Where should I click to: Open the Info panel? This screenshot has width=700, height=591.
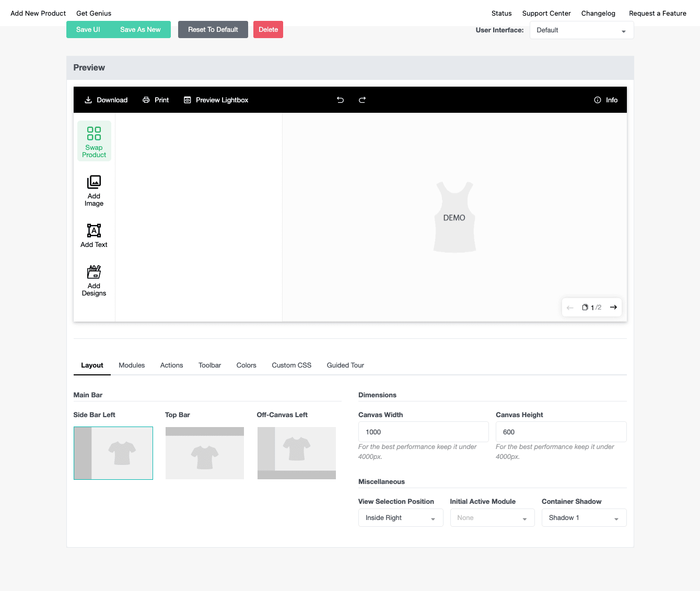(x=606, y=100)
